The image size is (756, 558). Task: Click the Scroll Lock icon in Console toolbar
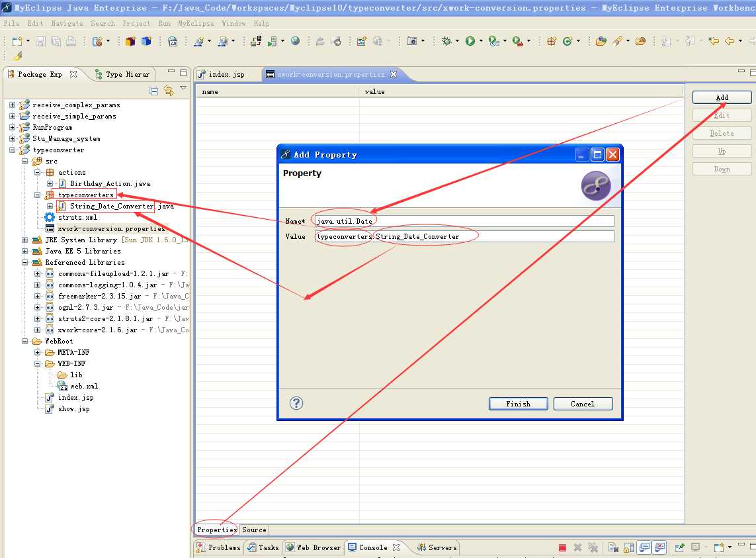pyautogui.click(x=629, y=547)
